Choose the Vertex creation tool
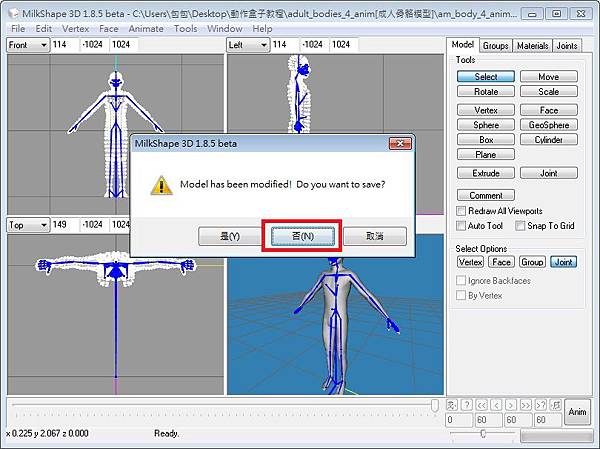The height and width of the screenshot is (449, 600). coord(486,110)
